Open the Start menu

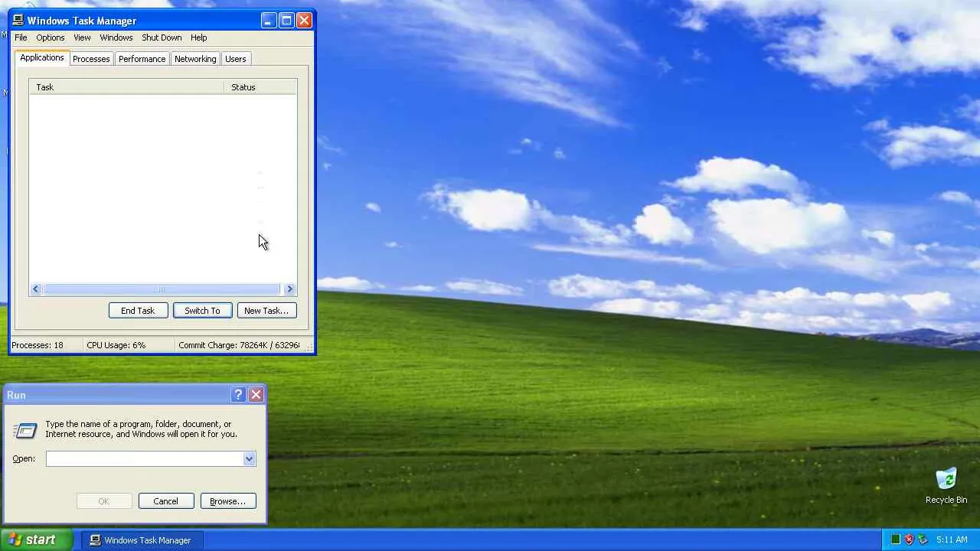(37, 540)
